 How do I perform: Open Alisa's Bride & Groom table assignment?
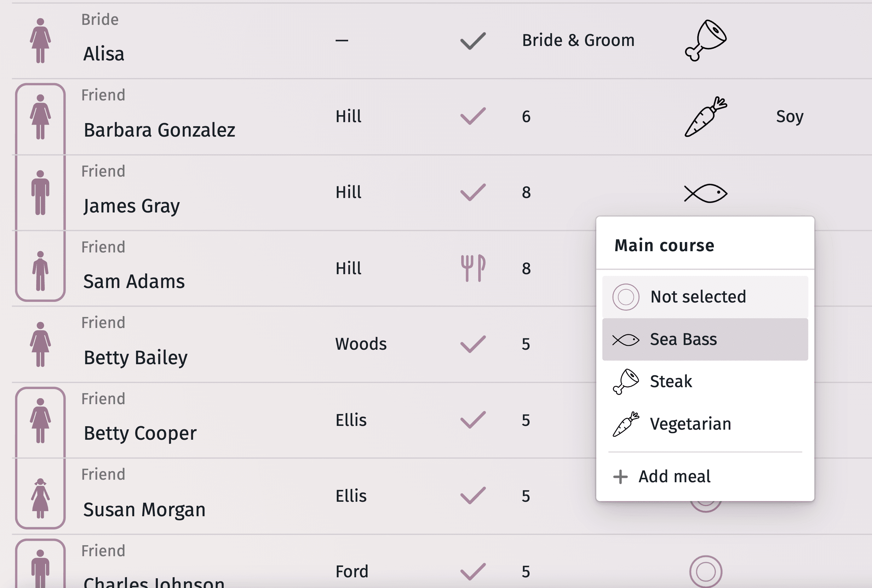tap(578, 41)
